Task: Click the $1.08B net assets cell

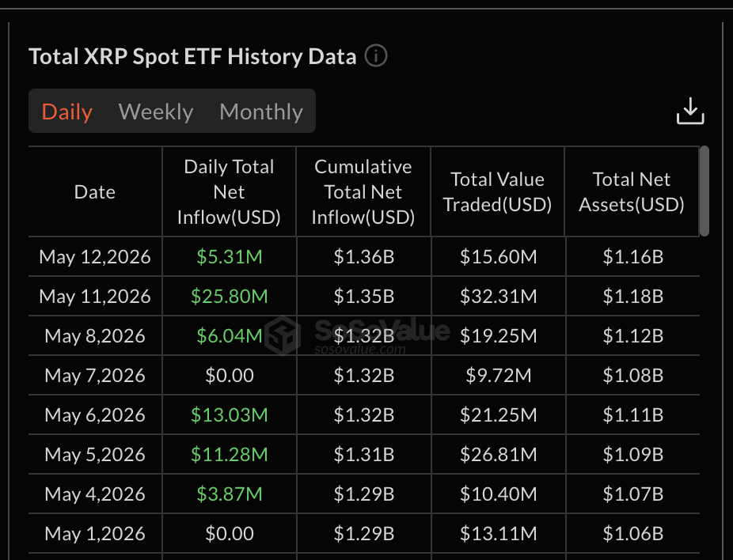Action: 633,375
